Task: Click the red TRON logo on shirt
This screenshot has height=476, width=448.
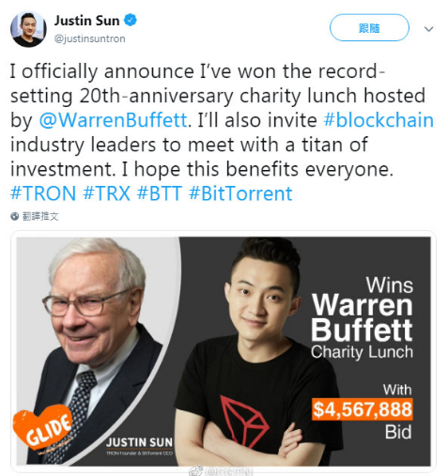Action: coord(244,421)
